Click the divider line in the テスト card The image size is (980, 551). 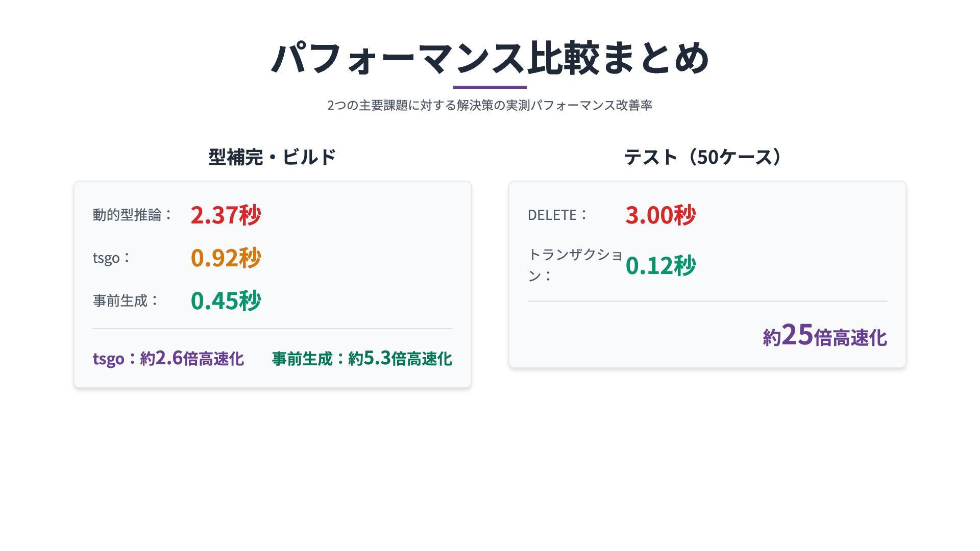(707, 301)
